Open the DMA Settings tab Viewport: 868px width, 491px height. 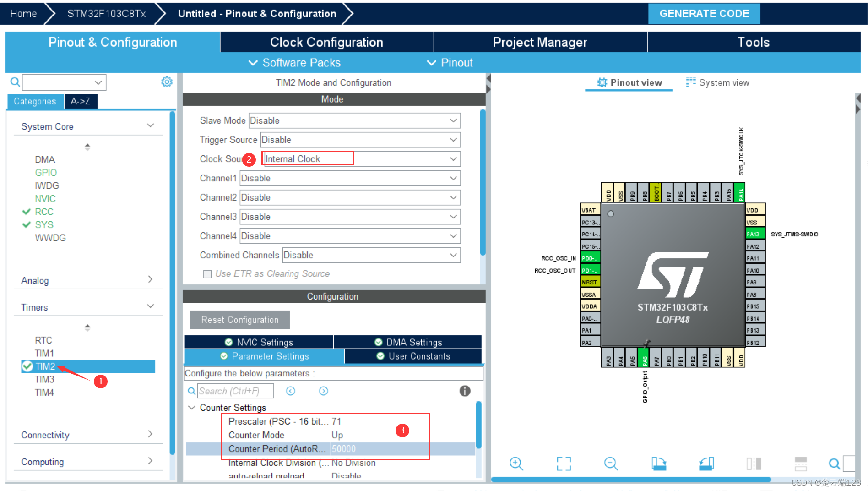point(408,342)
